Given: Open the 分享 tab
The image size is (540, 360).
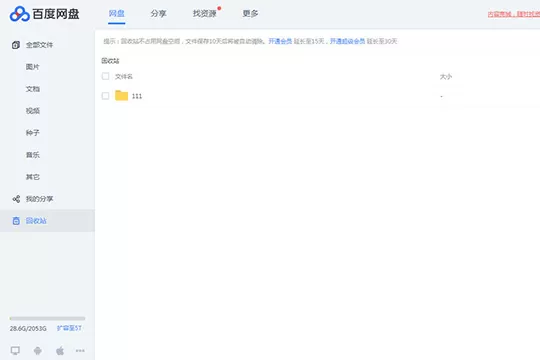Looking at the screenshot, I should pos(158,13).
